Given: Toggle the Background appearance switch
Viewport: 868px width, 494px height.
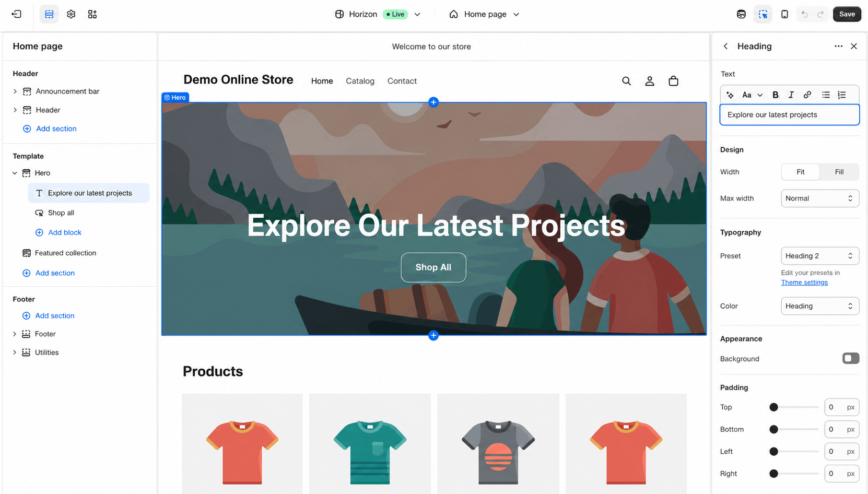Looking at the screenshot, I should click(850, 358).
